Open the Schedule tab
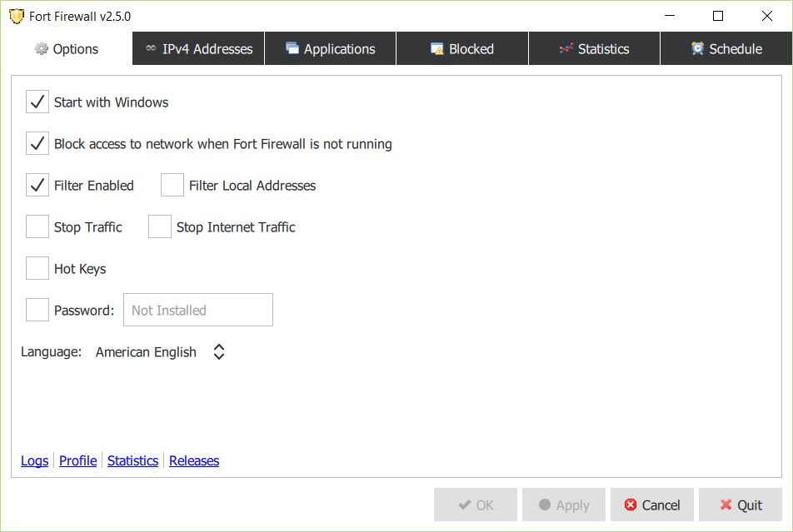793x532 pixels. (726, 49)
